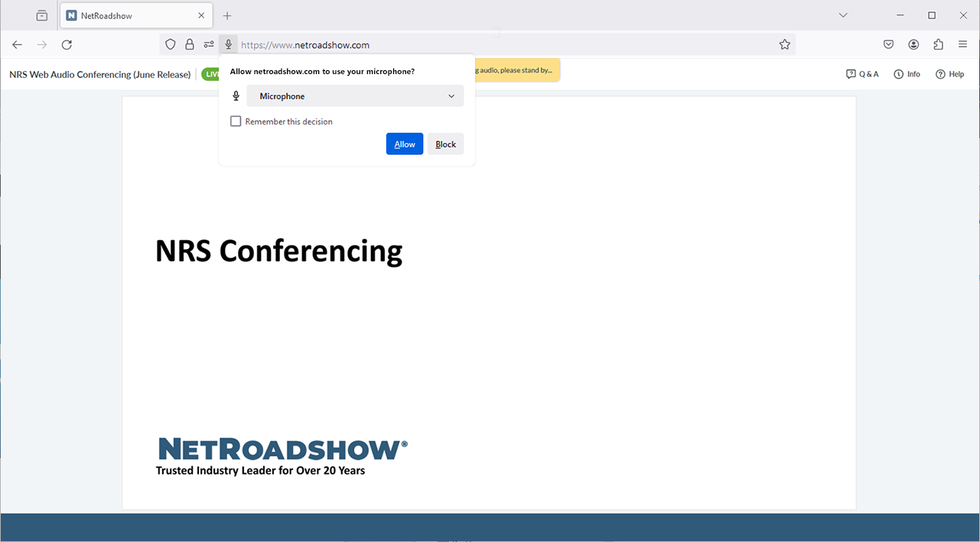Open a new browser tab

tap(226, 15)
